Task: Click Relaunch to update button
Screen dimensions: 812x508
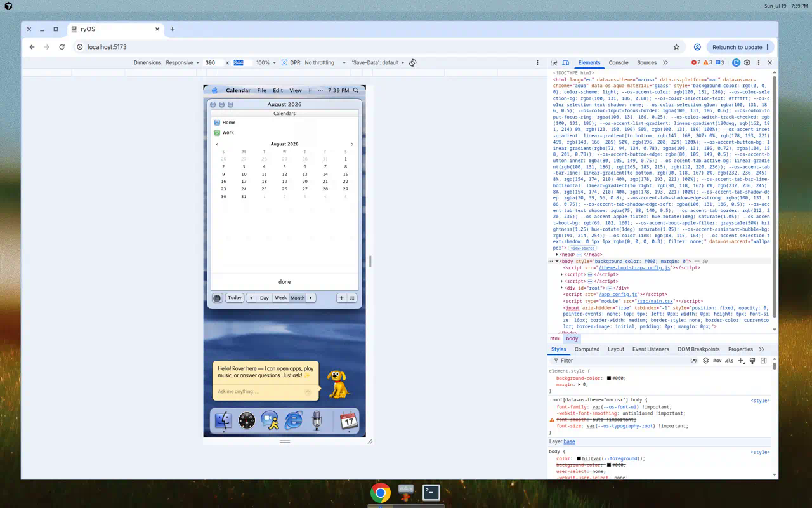Action: [740, 47]
